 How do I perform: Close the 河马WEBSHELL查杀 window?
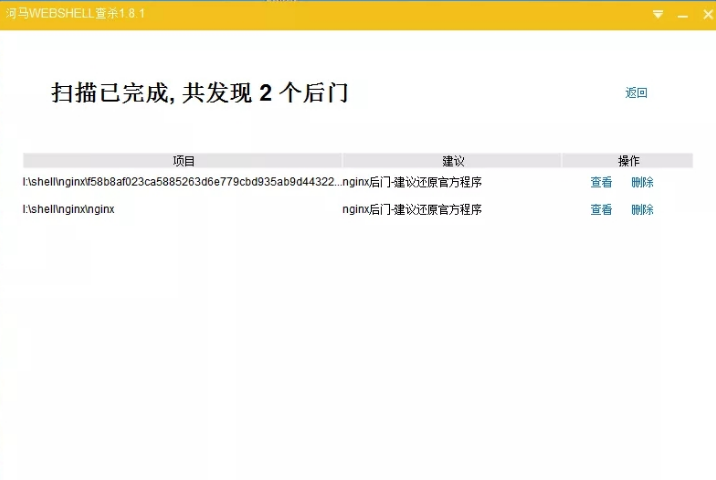click(x=708, y=15)
